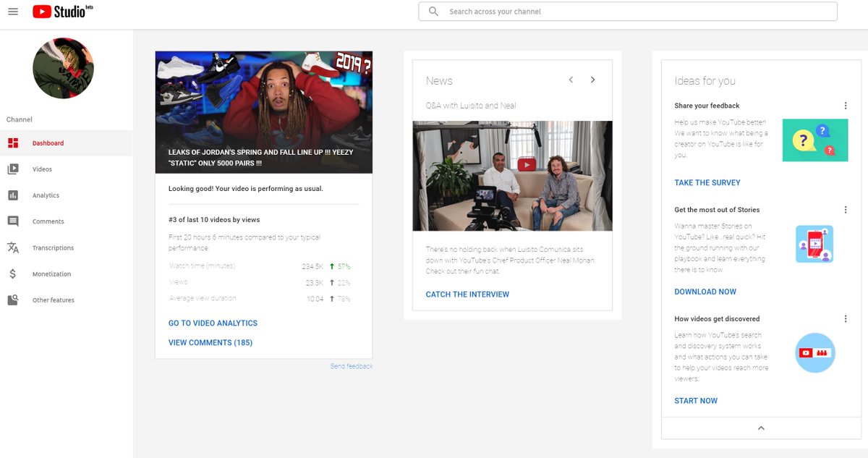Click the video discovery illustration
This screenshot has height=458, width=868.
coord(815,353)
